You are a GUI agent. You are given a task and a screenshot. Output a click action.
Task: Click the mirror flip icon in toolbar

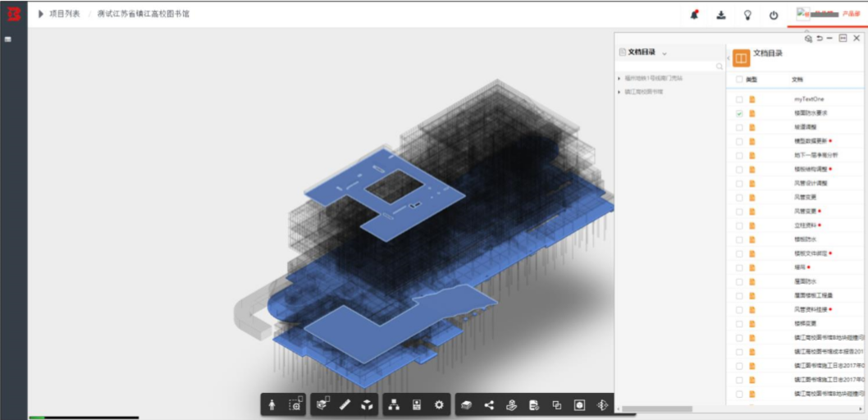coord(602,405)
